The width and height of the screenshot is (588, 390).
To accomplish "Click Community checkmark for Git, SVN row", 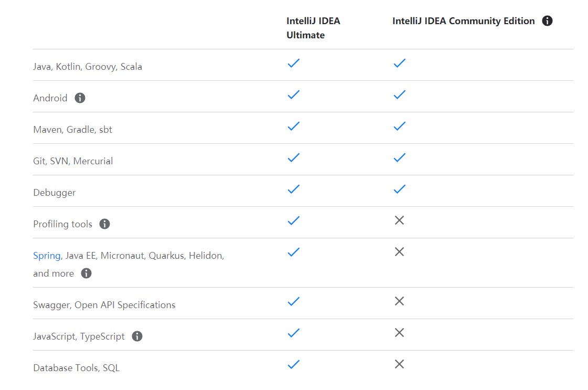I will click(x=400, y=157).
